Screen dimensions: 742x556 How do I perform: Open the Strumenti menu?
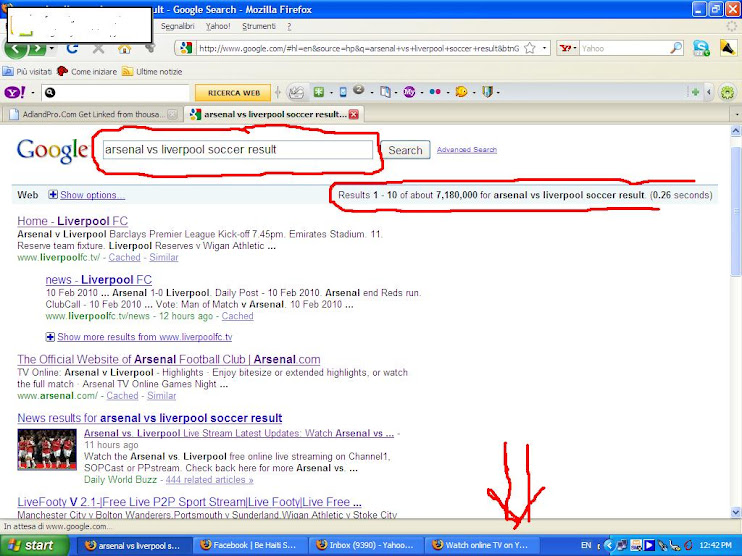[x=259, y=26]
